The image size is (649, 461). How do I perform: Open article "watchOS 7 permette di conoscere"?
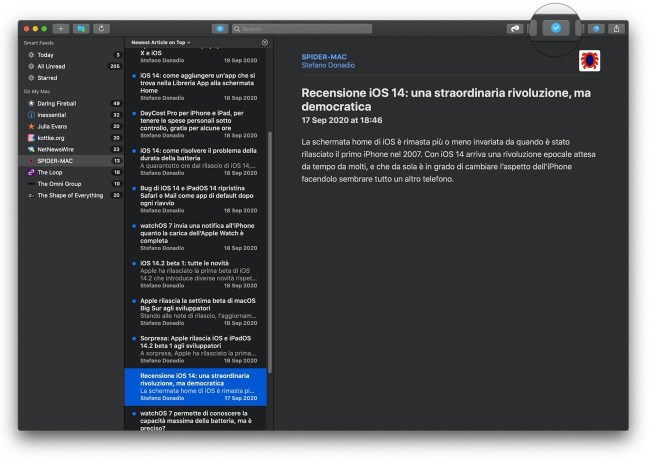point(195,420)
